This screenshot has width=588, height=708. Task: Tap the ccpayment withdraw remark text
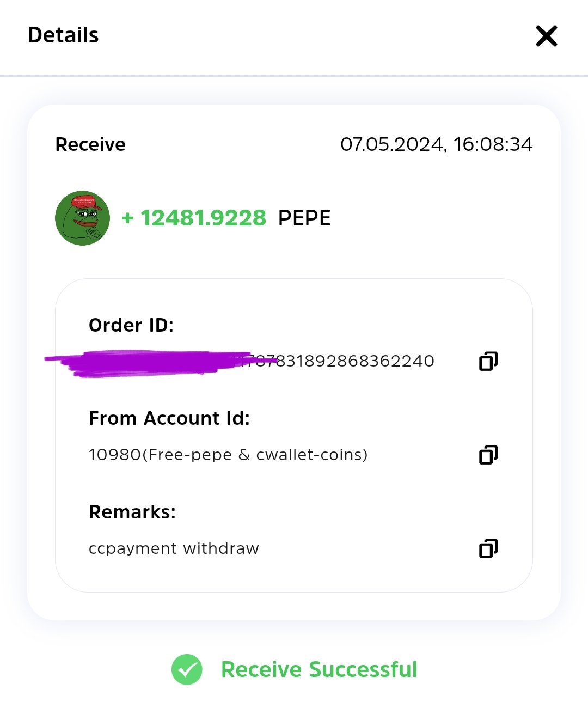(174, 548)
